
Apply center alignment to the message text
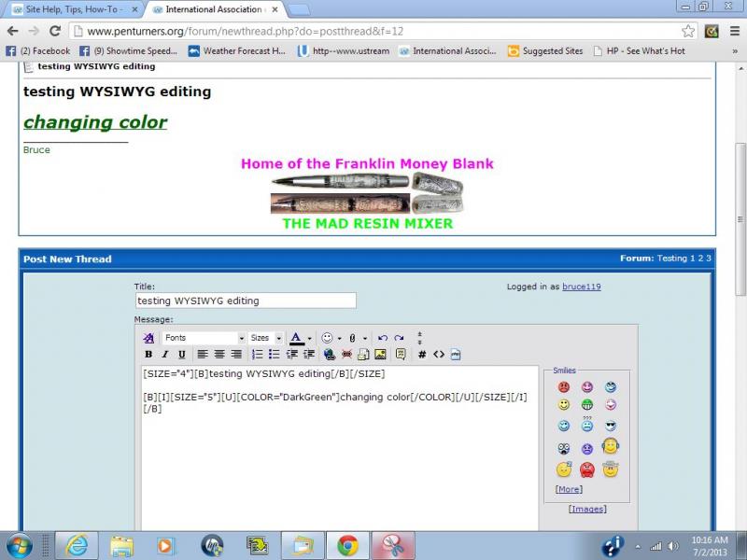pyautogui.click(x=219, y=355)
